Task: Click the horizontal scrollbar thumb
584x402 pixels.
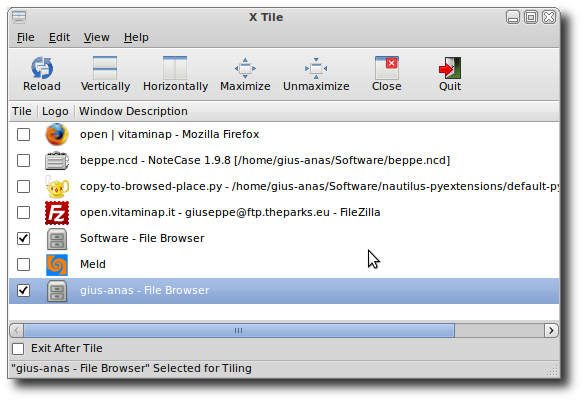Action: point(239,330)
